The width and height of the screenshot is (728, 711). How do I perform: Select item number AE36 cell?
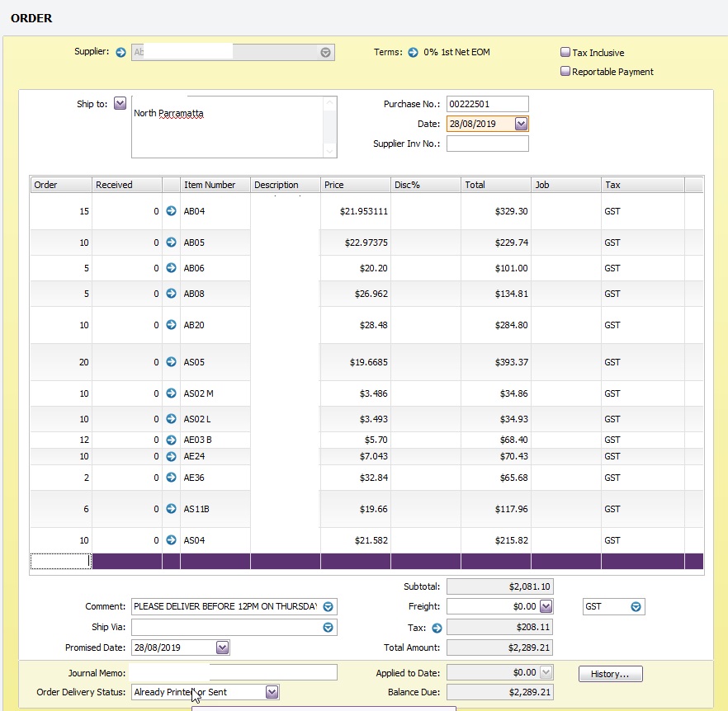click(215, 478)
